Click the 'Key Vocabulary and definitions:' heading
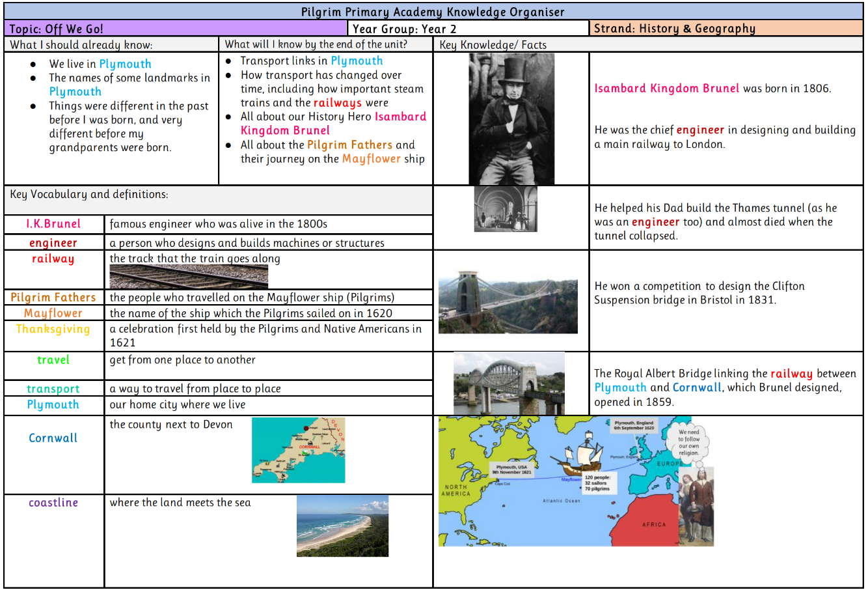868x590 pixels. pos(89,194)
